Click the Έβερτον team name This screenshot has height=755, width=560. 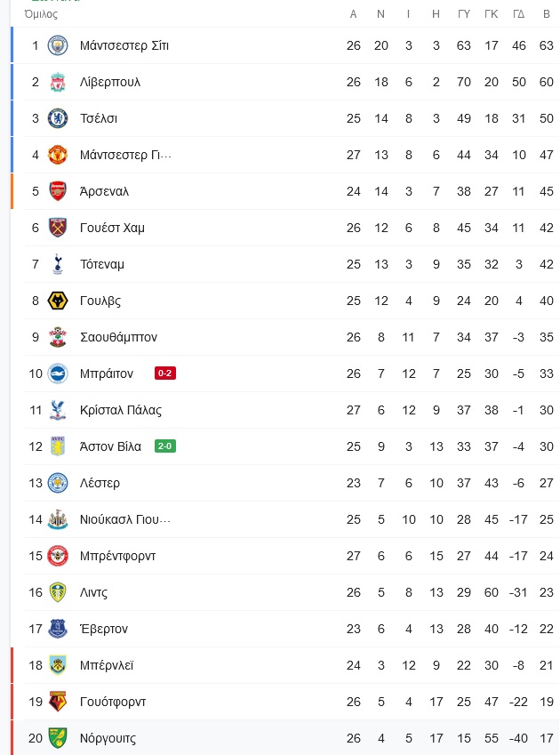coord(104,629)
